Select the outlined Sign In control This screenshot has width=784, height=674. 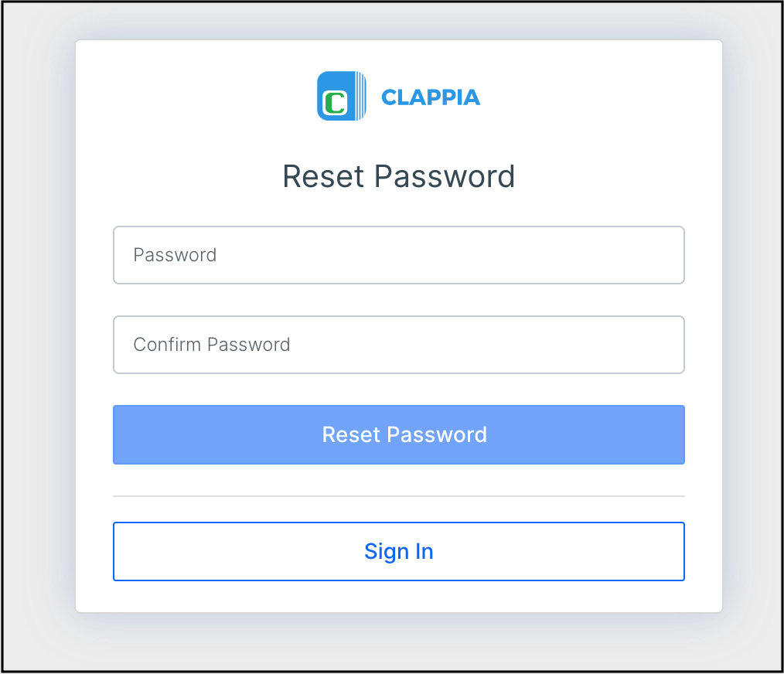click(x=398, y=551)
